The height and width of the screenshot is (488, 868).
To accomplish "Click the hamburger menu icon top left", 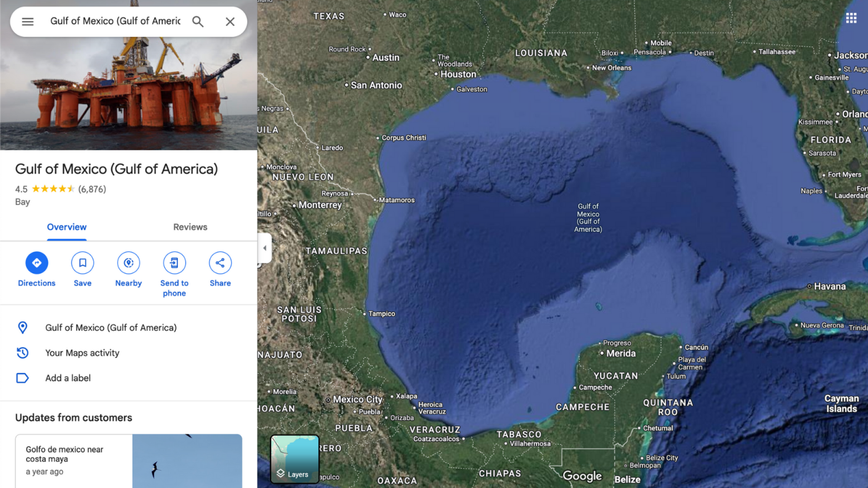I will click(27, 21).
